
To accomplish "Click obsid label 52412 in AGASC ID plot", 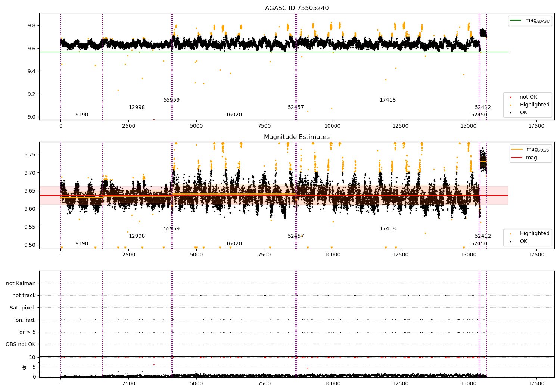I will click(x=483, y=108).
